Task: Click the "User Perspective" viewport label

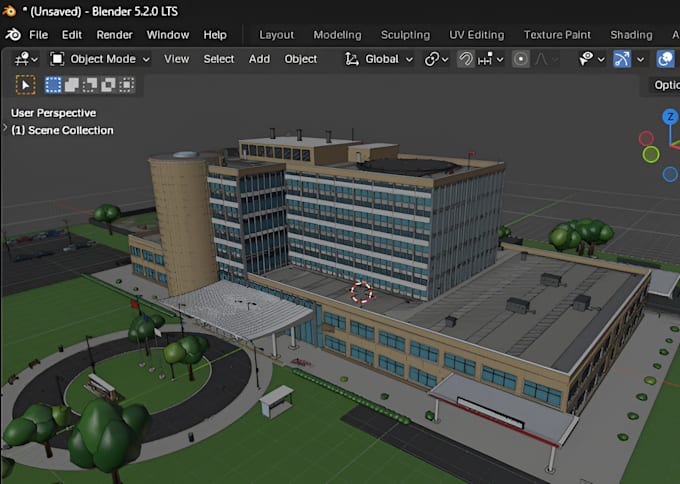Action: [54, 113]
